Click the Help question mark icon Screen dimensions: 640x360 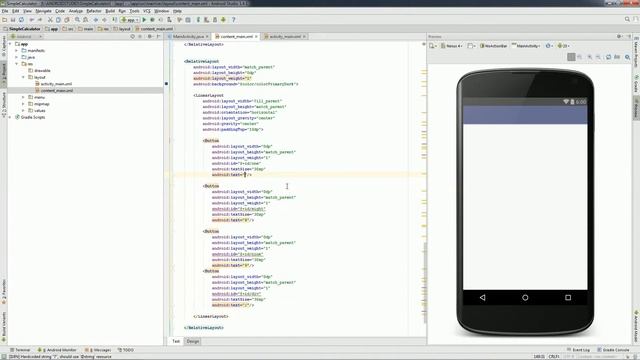tap(233, 20)
